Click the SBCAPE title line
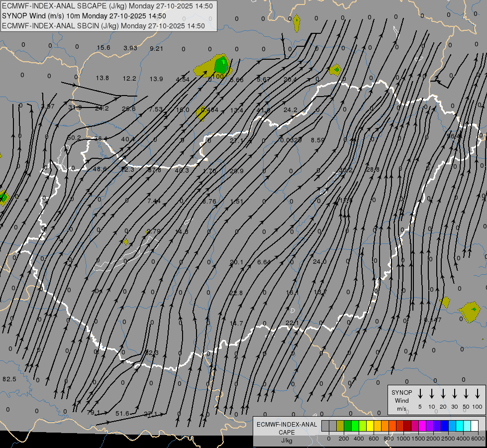 click(x=107, y=6)
